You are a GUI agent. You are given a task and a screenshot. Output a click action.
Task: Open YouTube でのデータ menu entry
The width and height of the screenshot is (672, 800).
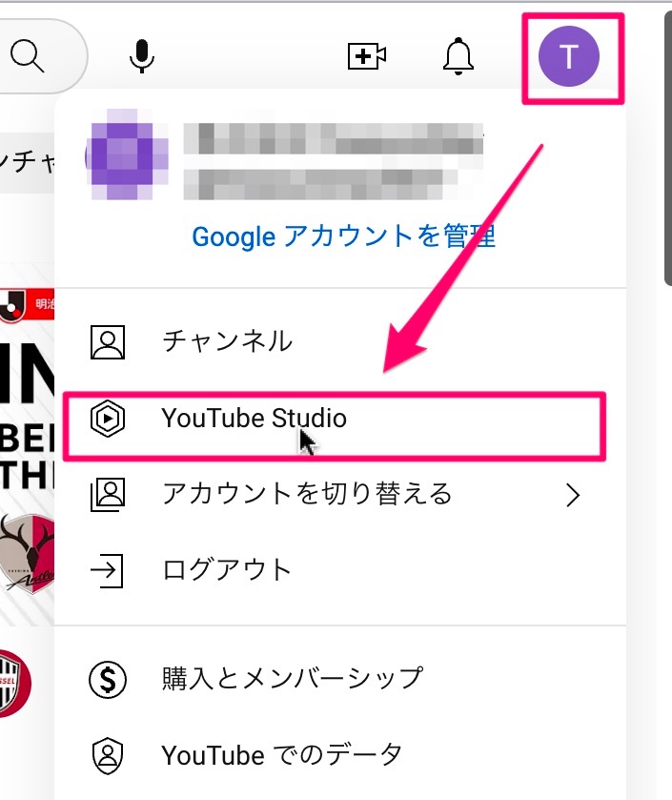tap(340, 755)
